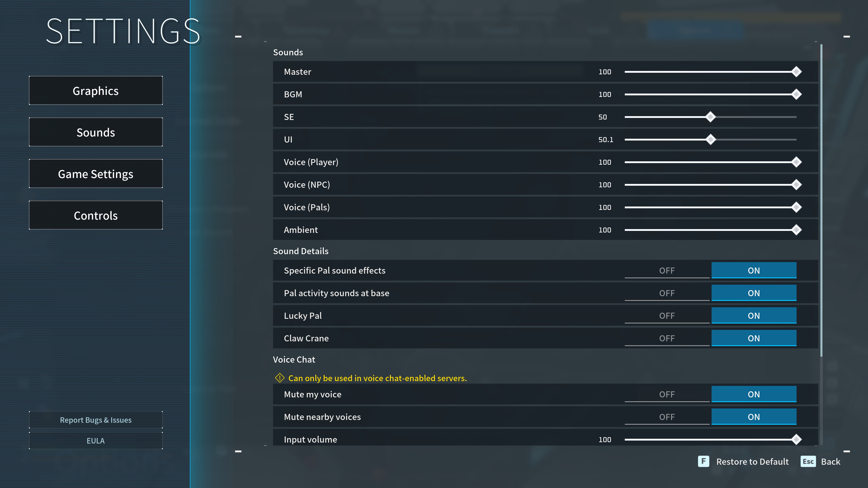This screenshot has width=868, height=488.
Task: Turn ON Pal activity sounds at base
Action: [x=754, y=293]
